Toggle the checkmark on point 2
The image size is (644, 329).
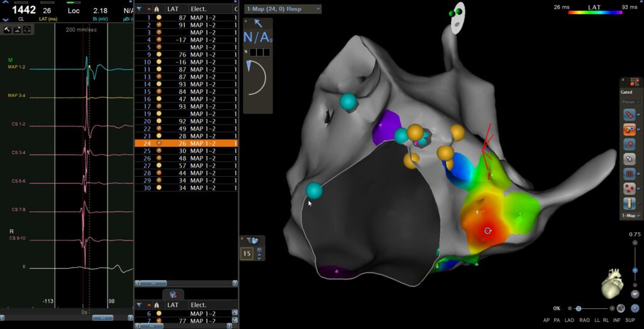(158, 25)
